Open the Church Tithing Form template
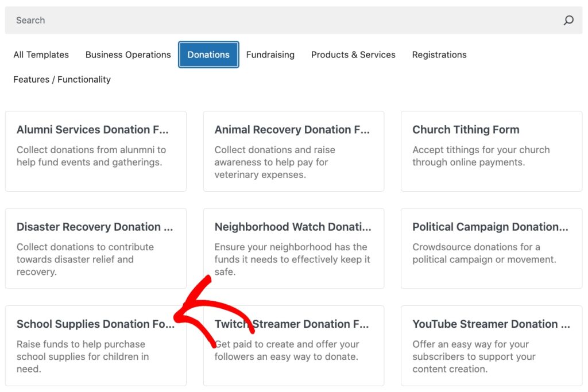 [x=491, y=150]
